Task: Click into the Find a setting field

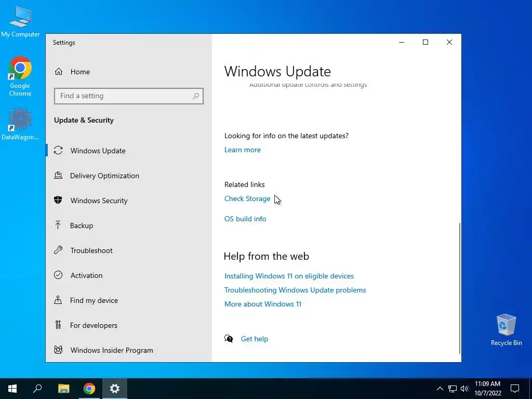Action: 129,96
